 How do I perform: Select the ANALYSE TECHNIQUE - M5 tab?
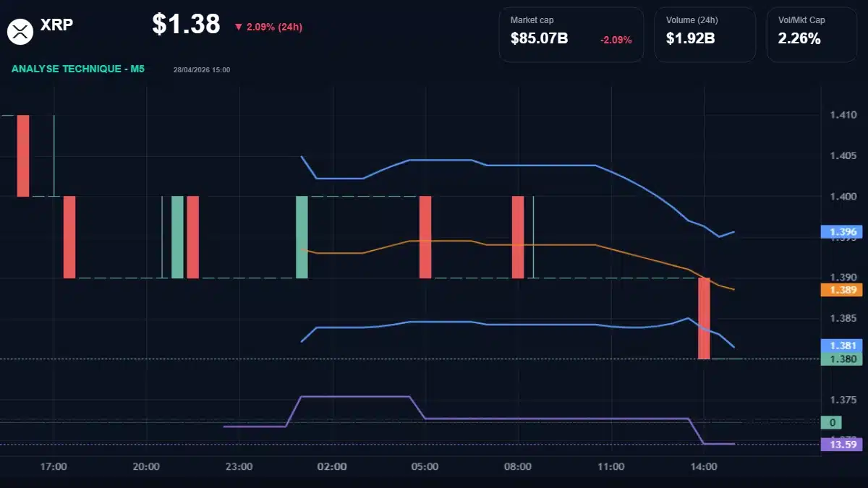point(77,69)
